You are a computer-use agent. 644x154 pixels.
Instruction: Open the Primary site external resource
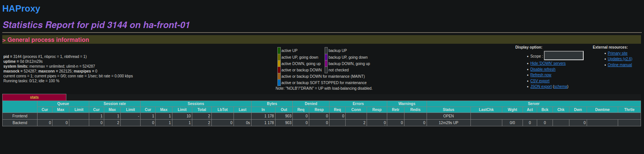(x=617, y=53)
